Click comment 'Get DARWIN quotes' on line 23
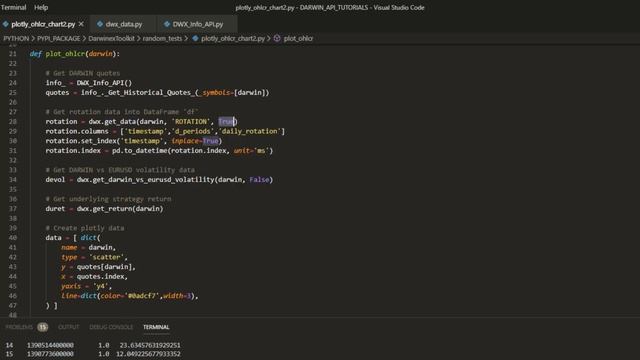 tap(83, 73)
